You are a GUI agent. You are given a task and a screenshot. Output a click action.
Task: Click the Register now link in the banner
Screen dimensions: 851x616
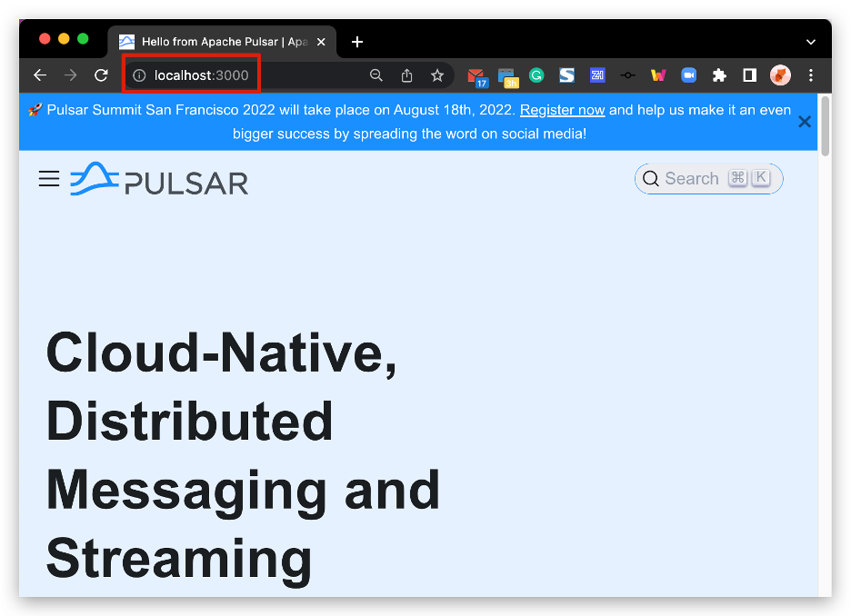(x=562, y=109)
